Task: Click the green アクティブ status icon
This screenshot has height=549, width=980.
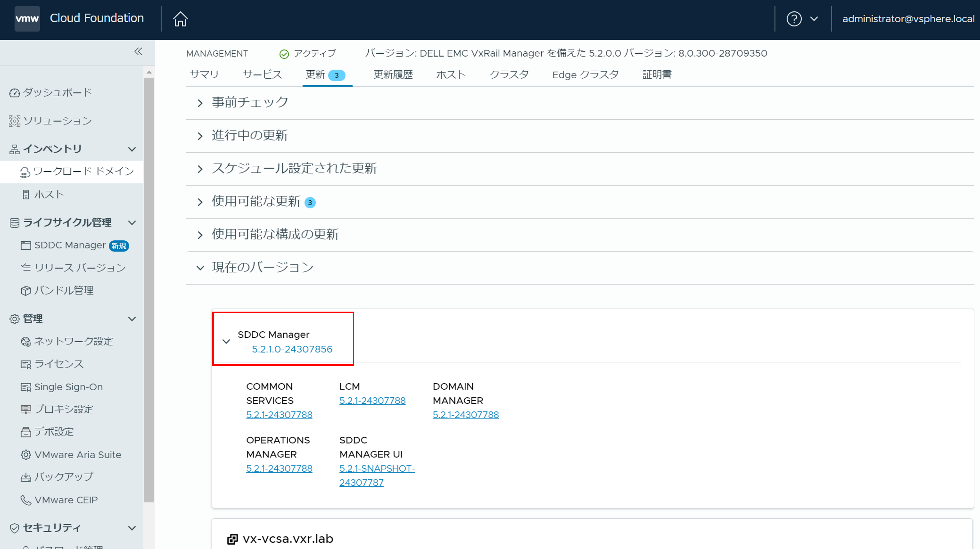Action: coord(284,54)
